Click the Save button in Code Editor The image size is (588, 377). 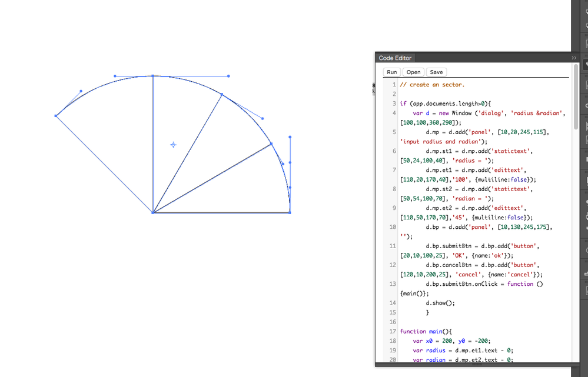click(x=436, y=72)
